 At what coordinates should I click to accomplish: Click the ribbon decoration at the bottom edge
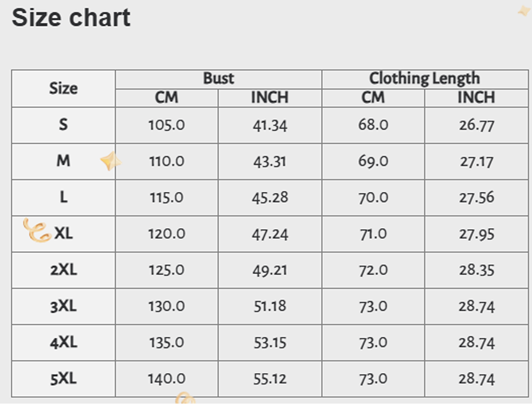click(x=185, y=398)
